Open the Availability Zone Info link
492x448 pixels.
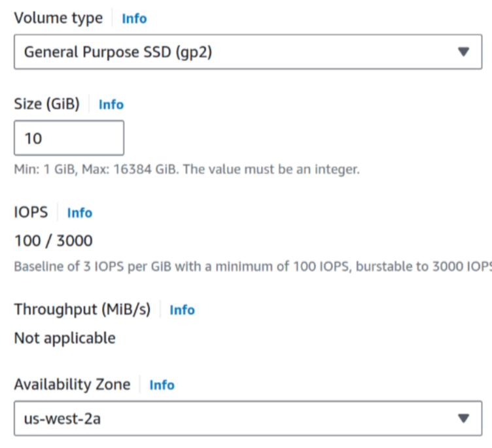point(162,385)
